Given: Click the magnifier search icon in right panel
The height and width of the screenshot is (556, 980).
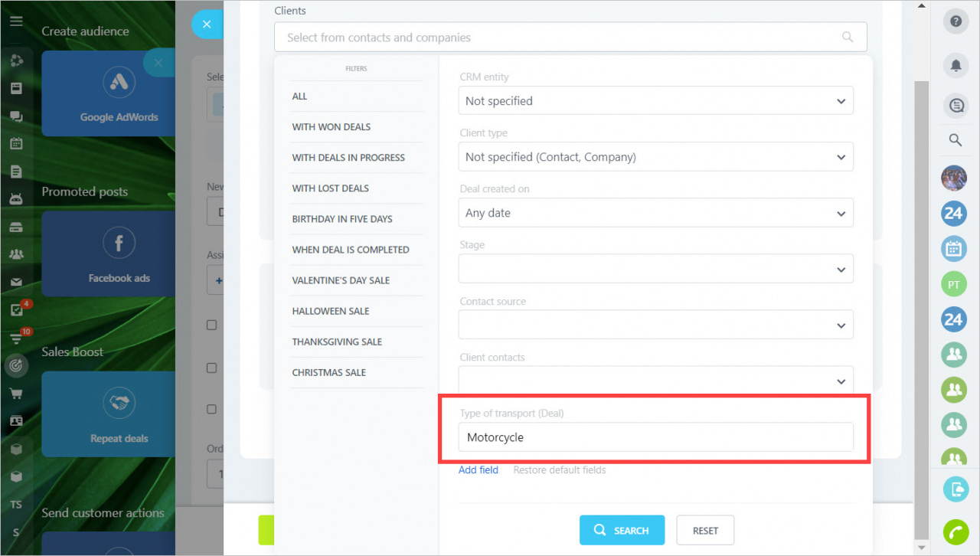Looking at the screenshot, I should click(x=955, y=140).
